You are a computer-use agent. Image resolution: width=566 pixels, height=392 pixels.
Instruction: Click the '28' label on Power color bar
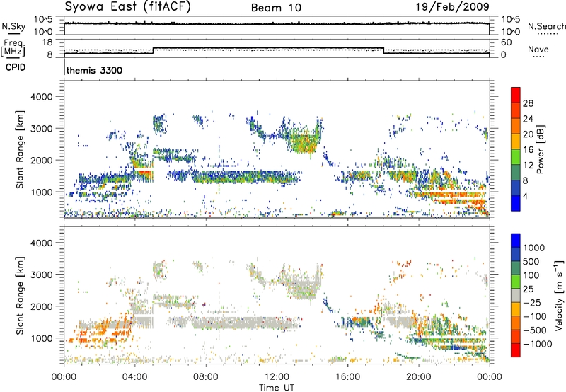[528, 103]
